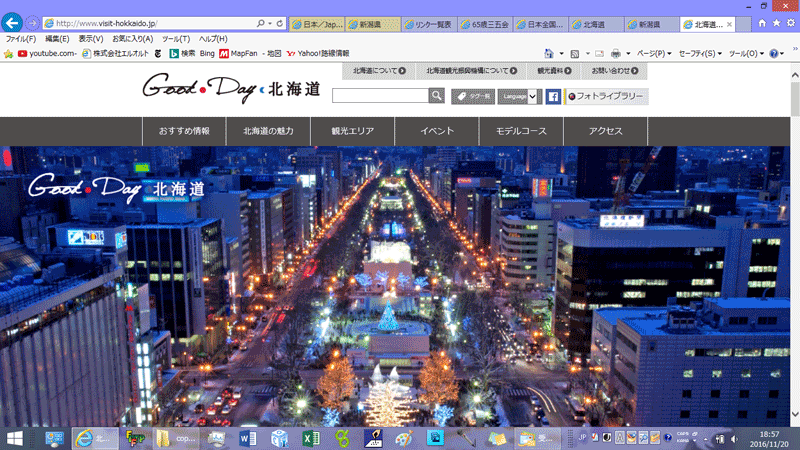Open the お気に入り(A) menu
Image resolution: width=800 pixels, height=450 pixels.
[131, 38]
